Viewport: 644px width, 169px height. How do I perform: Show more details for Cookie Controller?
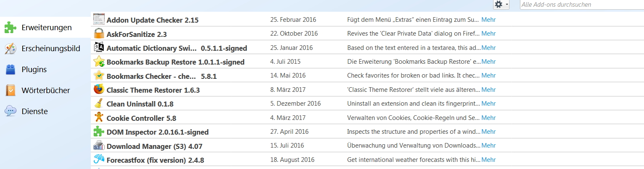click(488, 117)
